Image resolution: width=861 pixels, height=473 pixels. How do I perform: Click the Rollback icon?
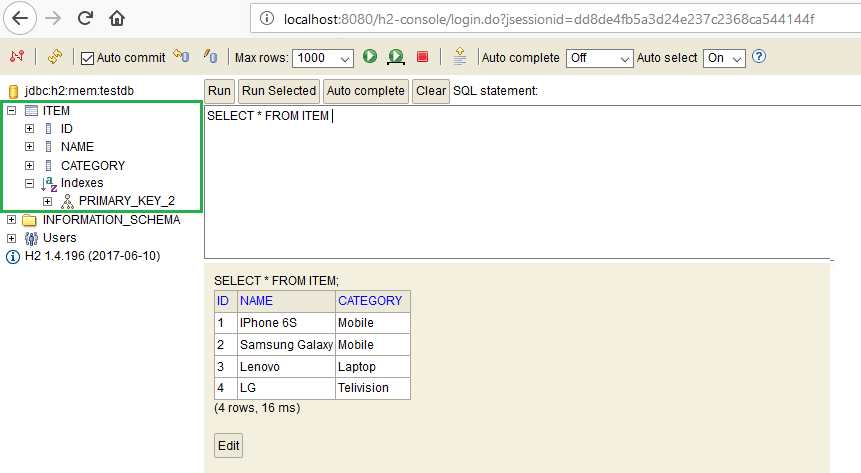[181, 57]
